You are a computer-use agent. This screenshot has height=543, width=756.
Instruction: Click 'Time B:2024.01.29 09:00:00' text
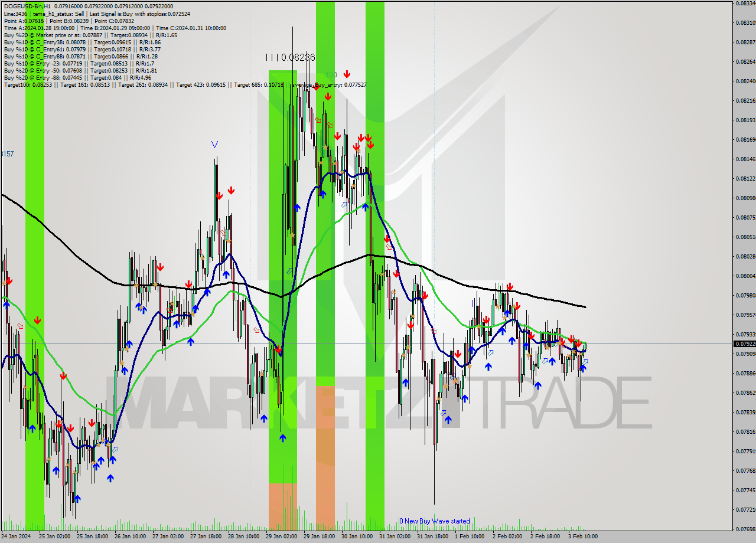(115, 28)
